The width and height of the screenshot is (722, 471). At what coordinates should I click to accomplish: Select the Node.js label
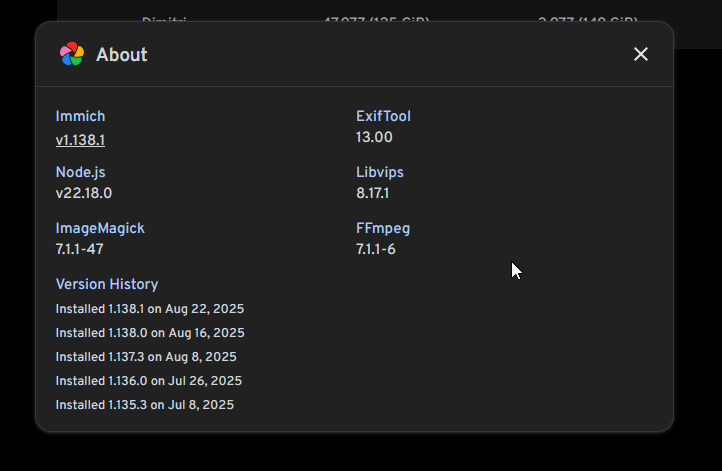click(81, 172)
